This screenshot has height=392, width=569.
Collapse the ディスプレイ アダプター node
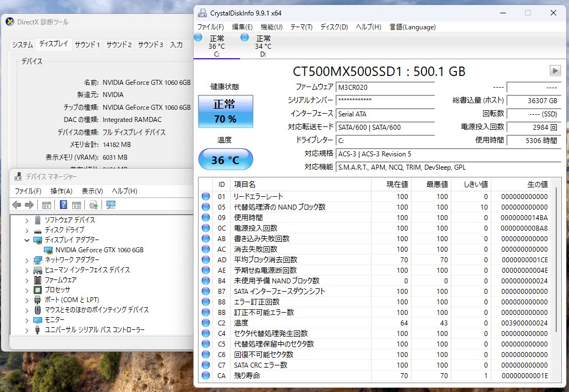coord(27,240)
